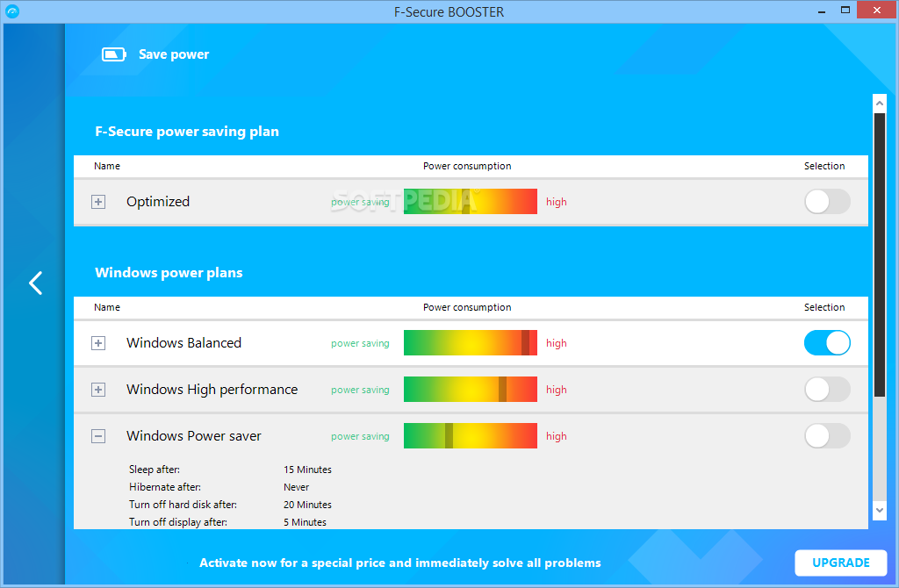Image resolution: width=899 pixels, height=588 pixels.
Task: Click the 'Sleep after:' label
Action: tap(155, 470)
